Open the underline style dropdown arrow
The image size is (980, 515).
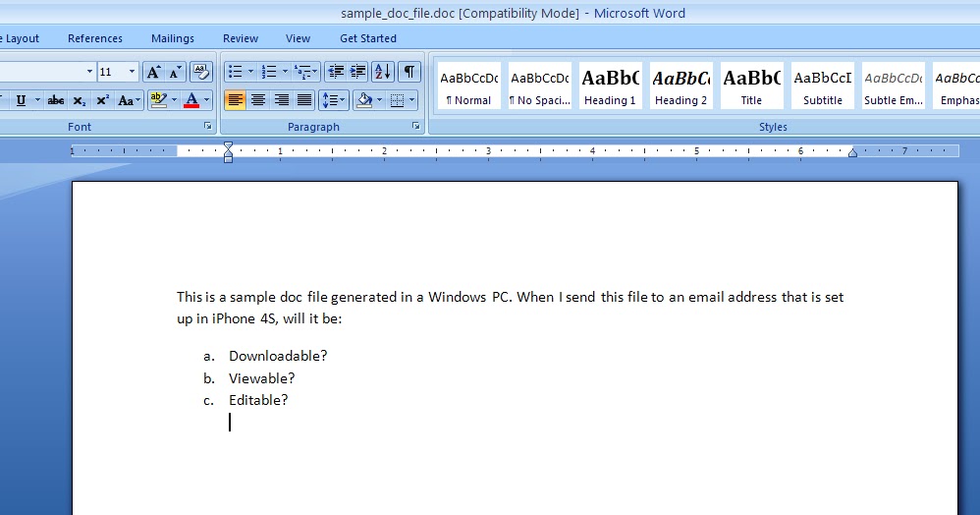tap(37, 100)
